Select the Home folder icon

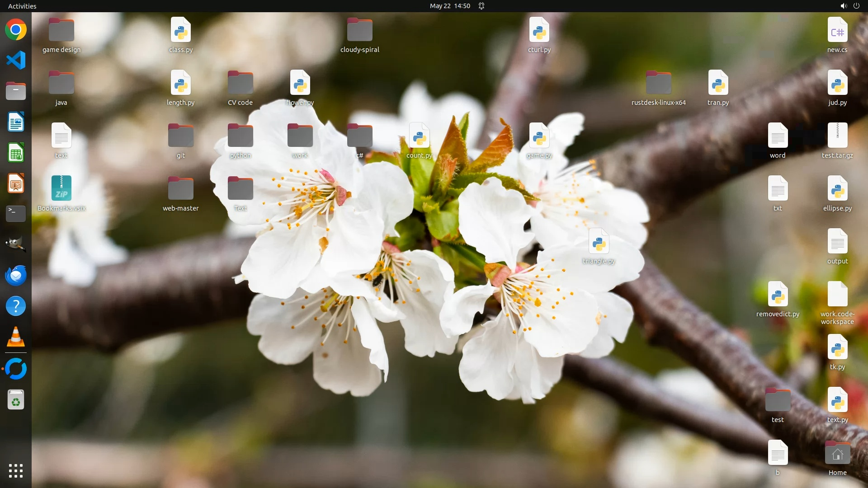coord(837,453)
